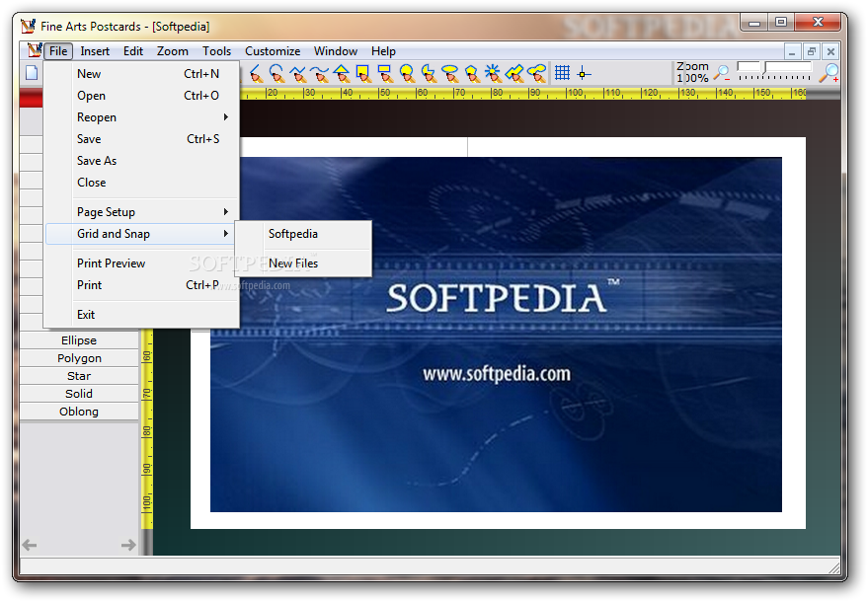This screenshot has width=868, height=602.
Task: Open the Customize menu
Action: coord(273,51)
